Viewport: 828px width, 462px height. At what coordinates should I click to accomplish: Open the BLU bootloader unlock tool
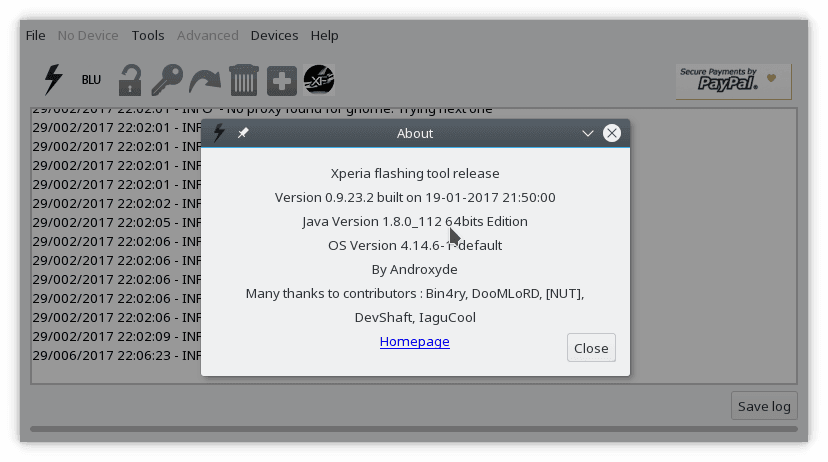pyautogui.click(x=91, y=80)
